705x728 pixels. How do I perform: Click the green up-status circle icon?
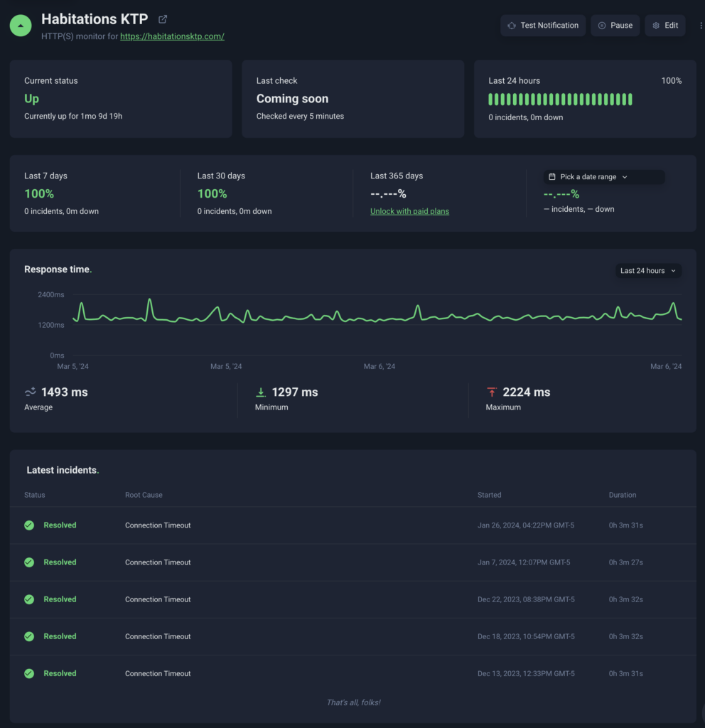click(x=21, y=25)
